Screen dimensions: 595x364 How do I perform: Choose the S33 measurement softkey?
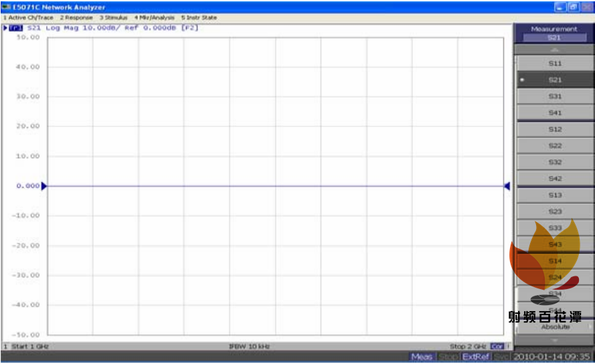[555, 227]
